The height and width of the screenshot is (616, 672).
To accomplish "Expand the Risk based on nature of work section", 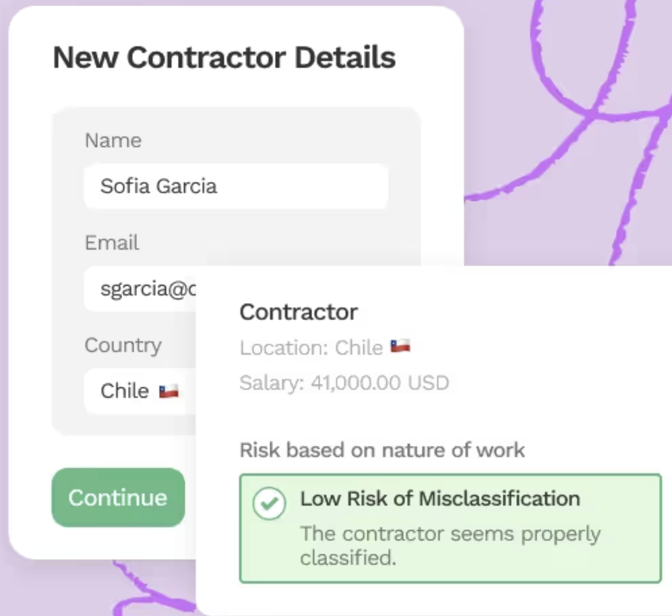I will pos(382,450).
